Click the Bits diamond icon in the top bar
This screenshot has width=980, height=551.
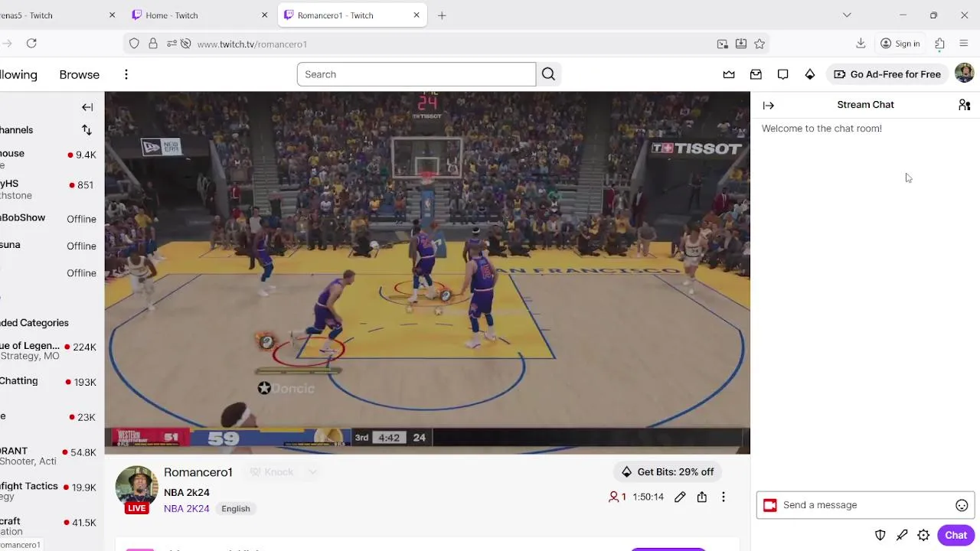(809, 74)
